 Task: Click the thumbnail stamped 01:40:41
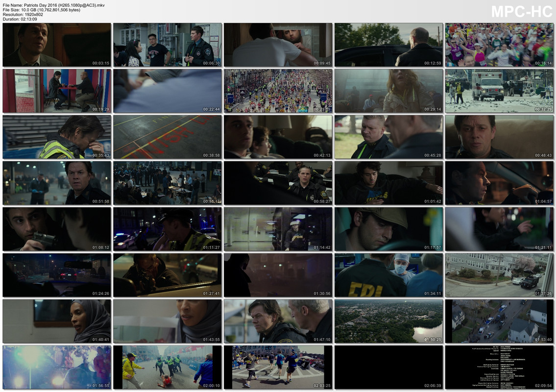click(57, 321)
